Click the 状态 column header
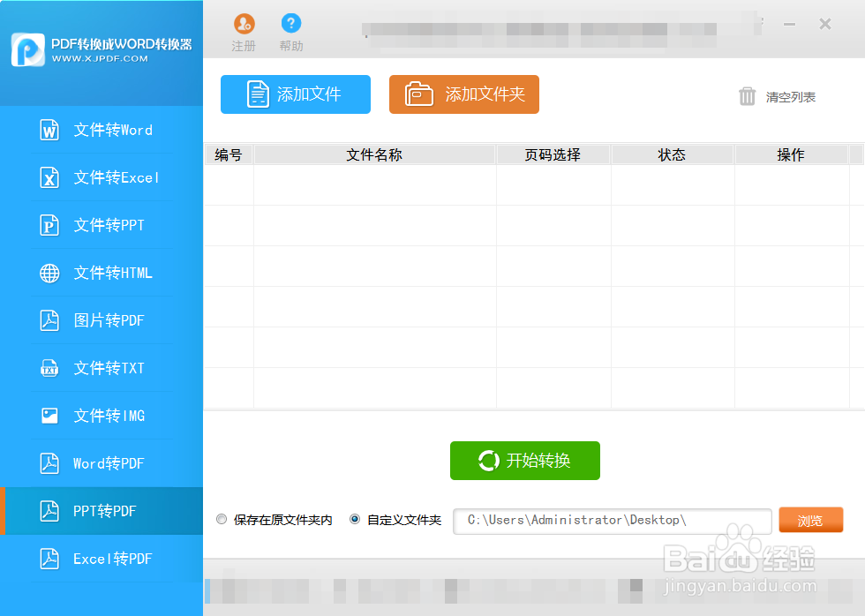The height and width of the screenshot is (616, 865). tap(673, 155)
